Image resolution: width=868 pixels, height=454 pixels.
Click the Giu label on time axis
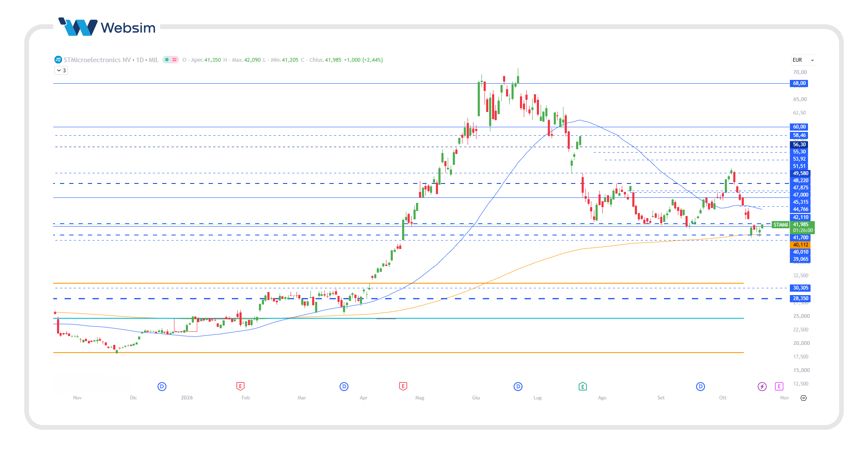point(476,398)
